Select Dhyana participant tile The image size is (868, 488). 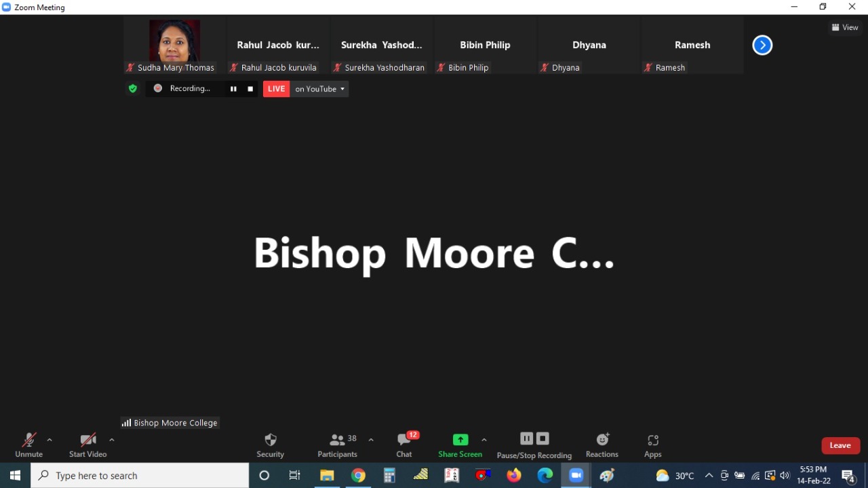pos(589,45)
